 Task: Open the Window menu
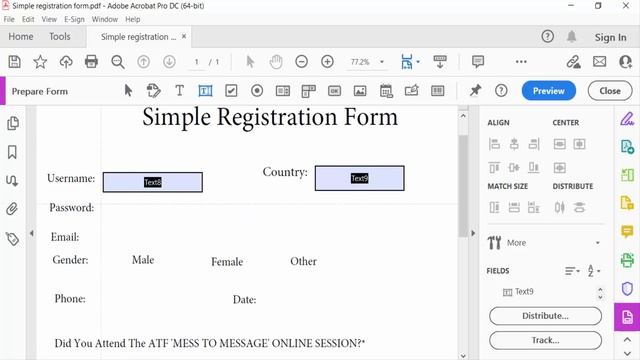104,19
